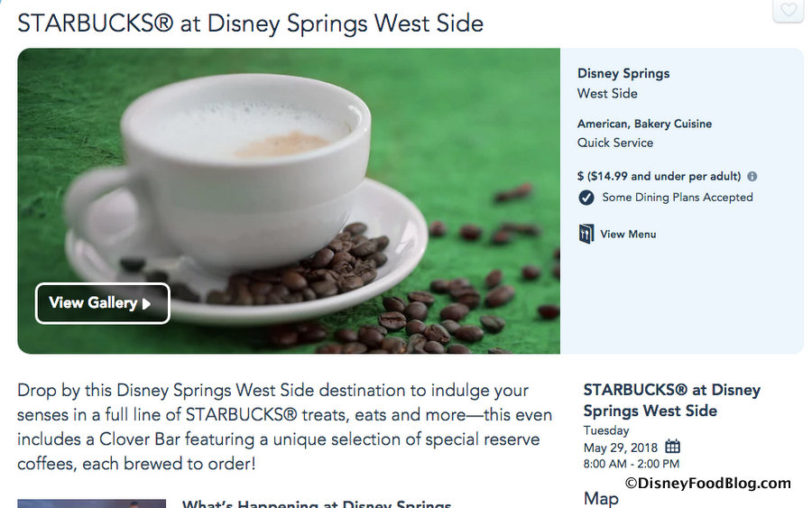The width and height of the screenshot is (812, 508).
Task: Click the fork-and-knife menu icon
Action: (x=586, y=234)
